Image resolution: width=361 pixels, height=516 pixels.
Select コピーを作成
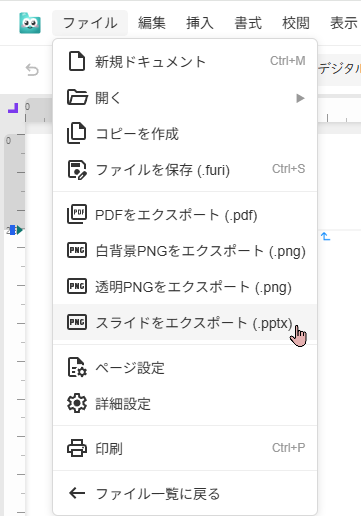tap(185, 133)
